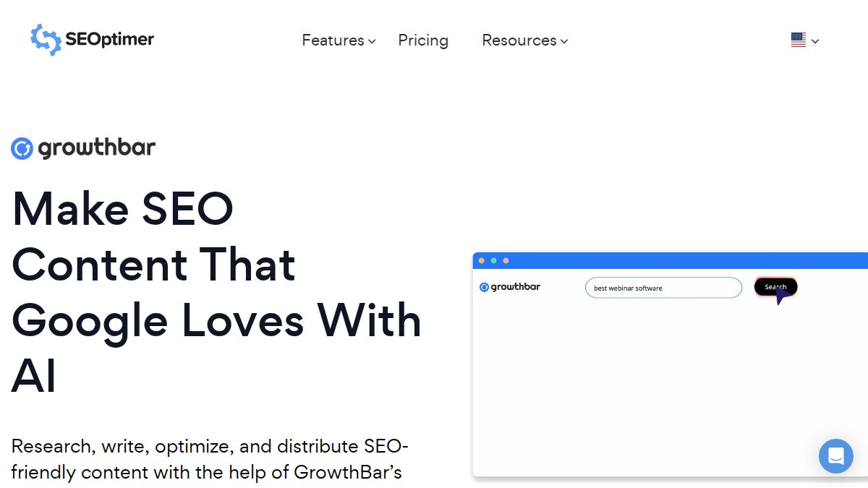This screenshot has width=868, height=488.
Task: Go to the Pricing page
Action: pyautogui.click(x=423, y=40)
